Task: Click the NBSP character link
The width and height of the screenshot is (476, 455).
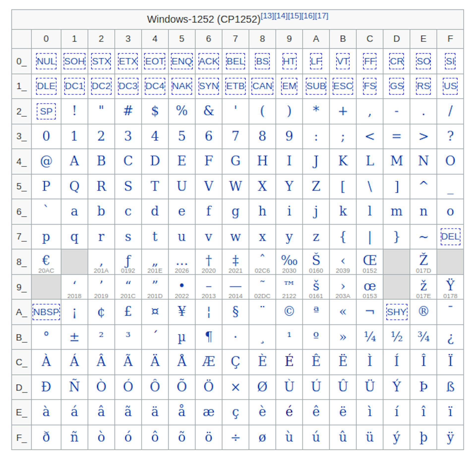Action: [46, 312]
